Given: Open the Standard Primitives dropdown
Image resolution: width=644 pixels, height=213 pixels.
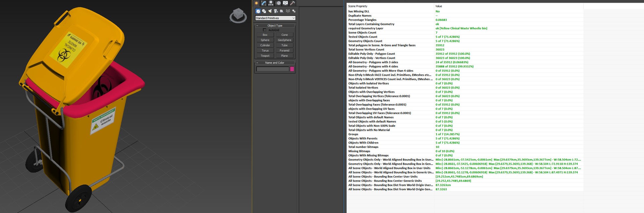Looking at the screenshot, I should 275,18.
